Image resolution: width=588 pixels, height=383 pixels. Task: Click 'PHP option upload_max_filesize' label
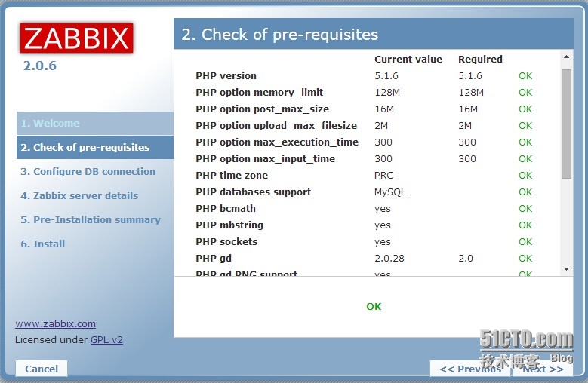tap(276, 125)
